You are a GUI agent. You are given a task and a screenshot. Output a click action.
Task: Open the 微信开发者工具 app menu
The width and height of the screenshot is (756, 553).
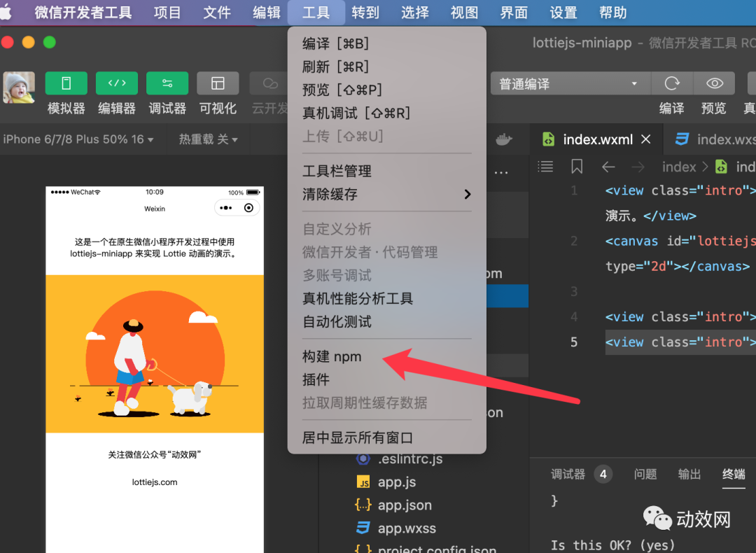coord(83,13)
